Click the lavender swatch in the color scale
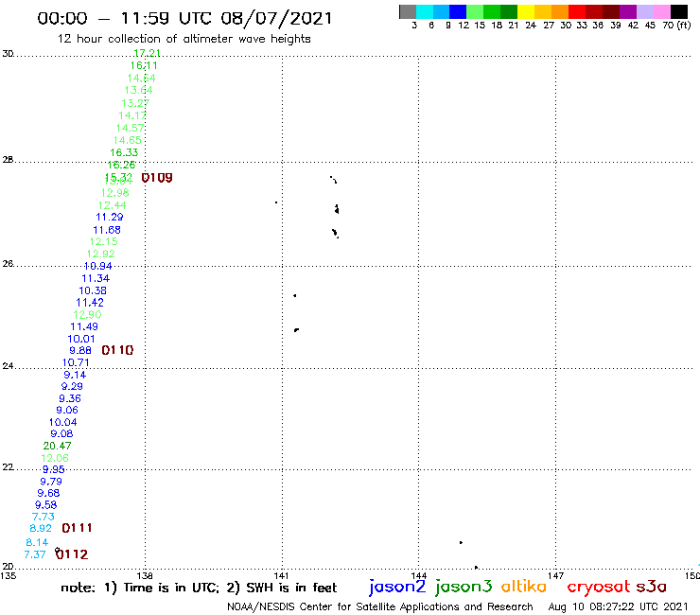The image size is (700, 615). 645,11
